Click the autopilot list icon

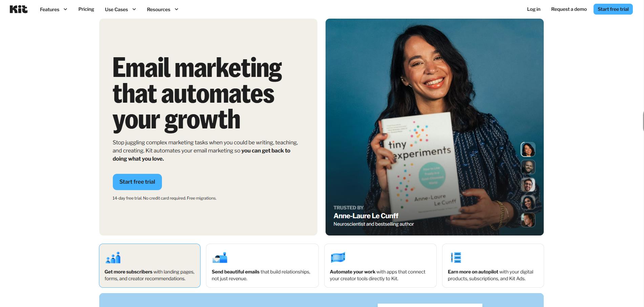pyautogui.click(x=456, y=258)
